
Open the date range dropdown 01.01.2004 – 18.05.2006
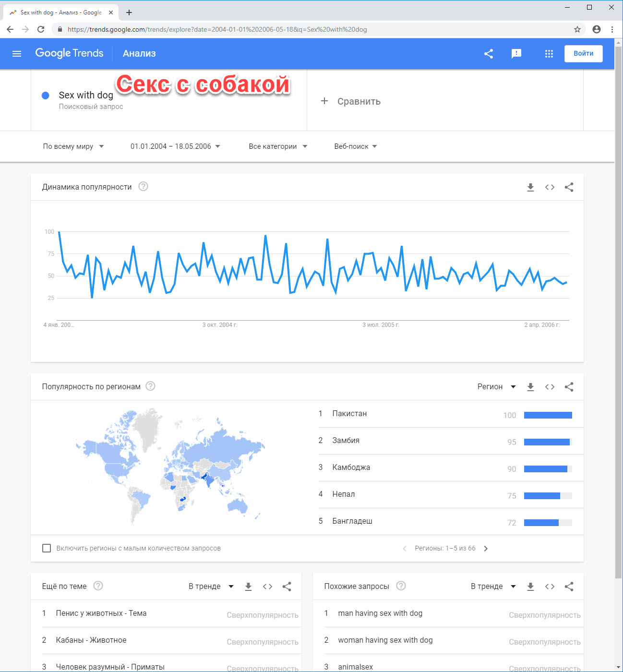point(175,146)
